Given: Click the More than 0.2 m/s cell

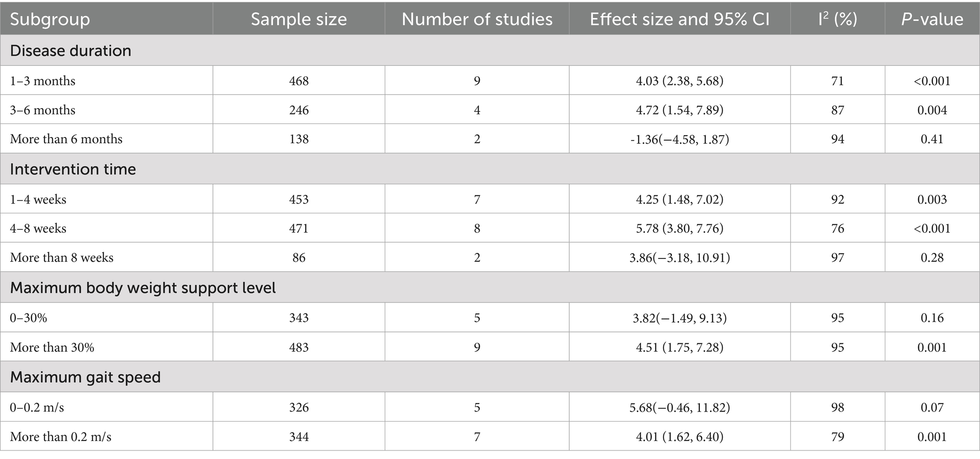Looking at the screenshot, I should click(x=61, y=436).
